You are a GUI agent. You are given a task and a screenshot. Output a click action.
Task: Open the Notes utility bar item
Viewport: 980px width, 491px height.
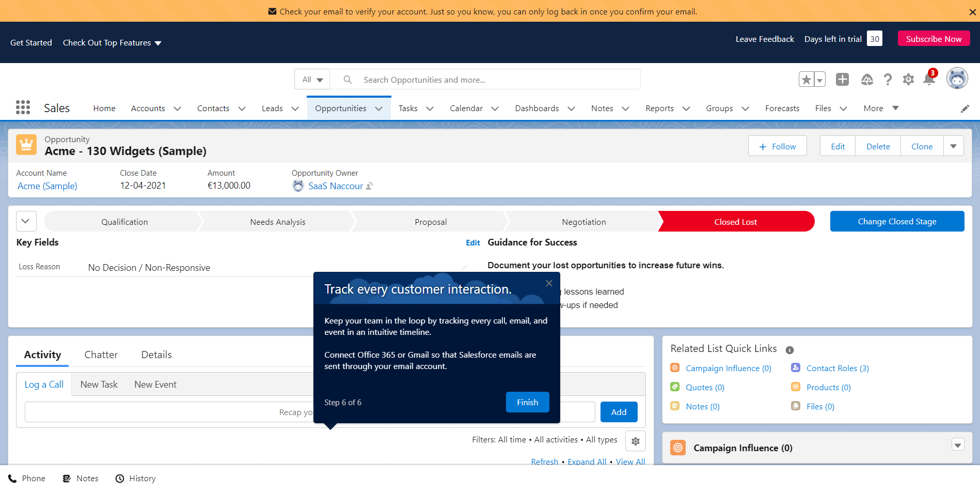click(81, 479)
